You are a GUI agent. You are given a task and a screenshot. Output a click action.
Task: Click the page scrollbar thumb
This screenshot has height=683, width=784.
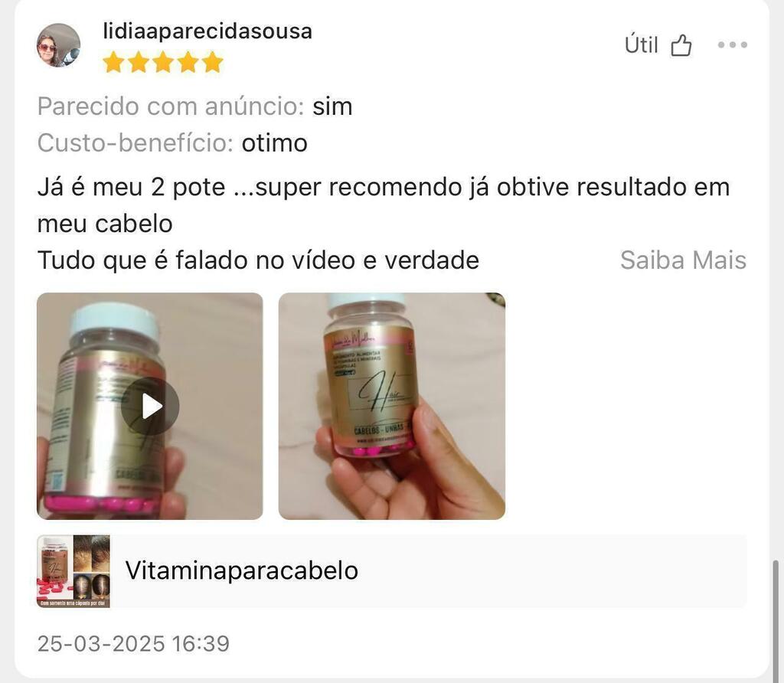[x=776, y=620]
